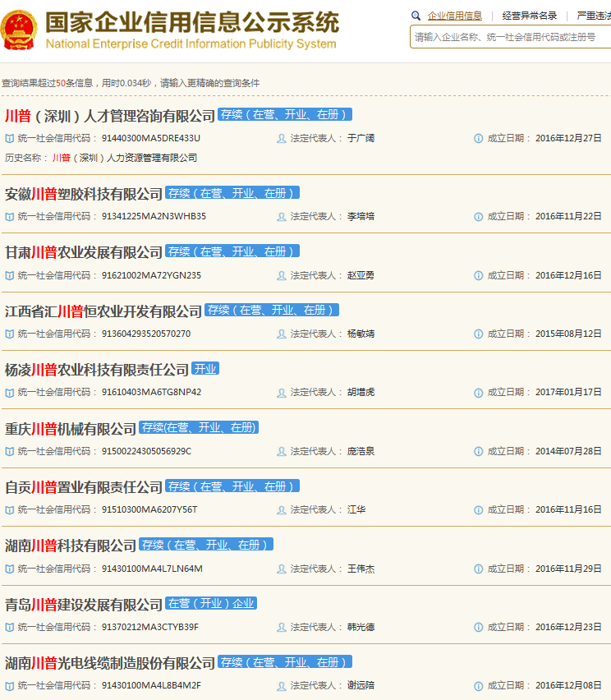Click info icon beside date 2016年12月27日

click(x=478, y=138)
